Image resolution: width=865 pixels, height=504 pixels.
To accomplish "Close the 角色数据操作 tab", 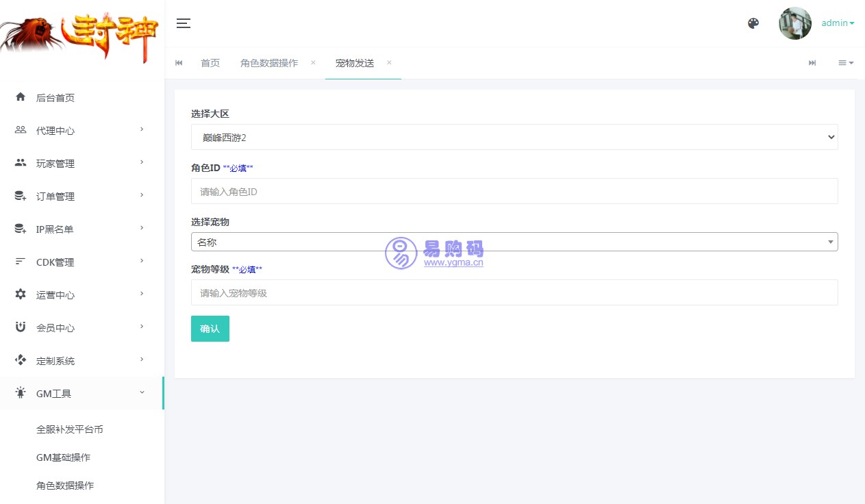I will 313,62.
